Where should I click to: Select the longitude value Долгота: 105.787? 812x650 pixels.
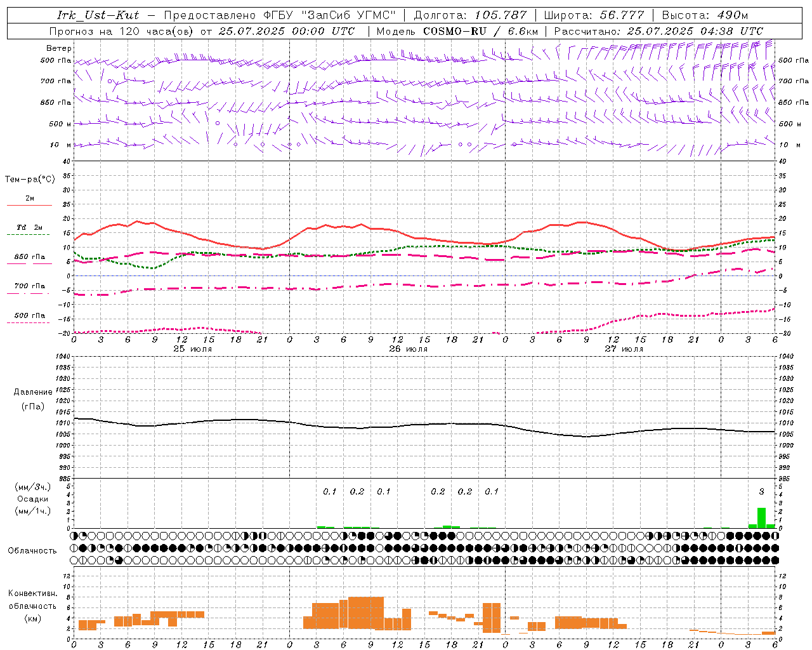pos(470,15)
